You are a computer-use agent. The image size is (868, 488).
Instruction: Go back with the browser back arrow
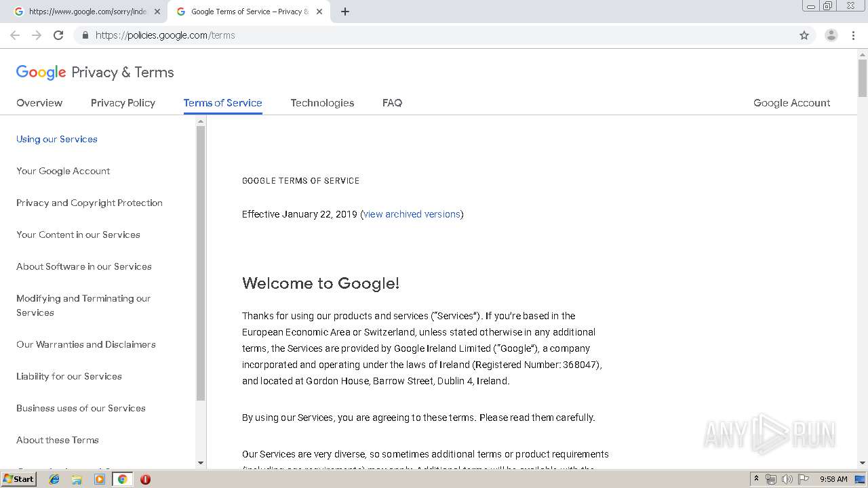pos(15,35)
